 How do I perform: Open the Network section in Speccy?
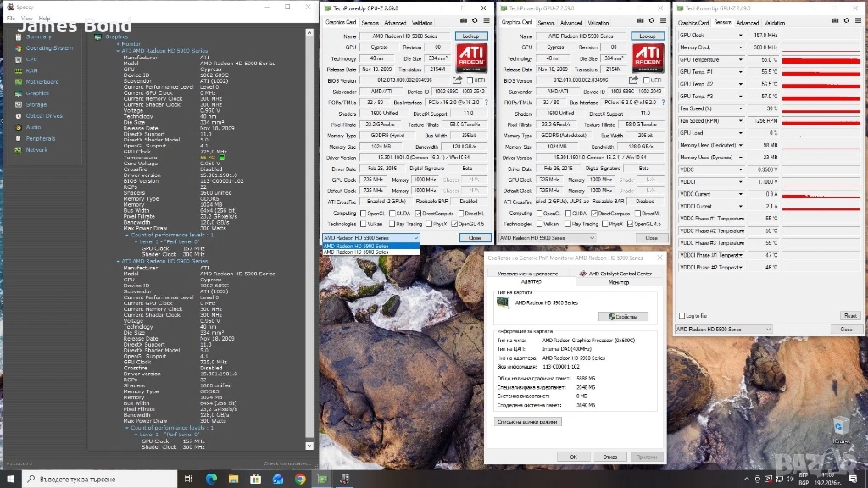point(36,150)
